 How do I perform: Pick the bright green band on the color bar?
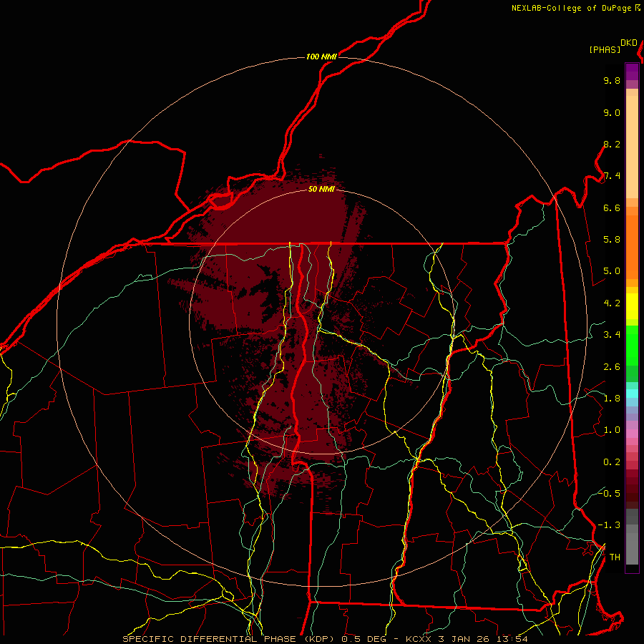coord(632,345)
